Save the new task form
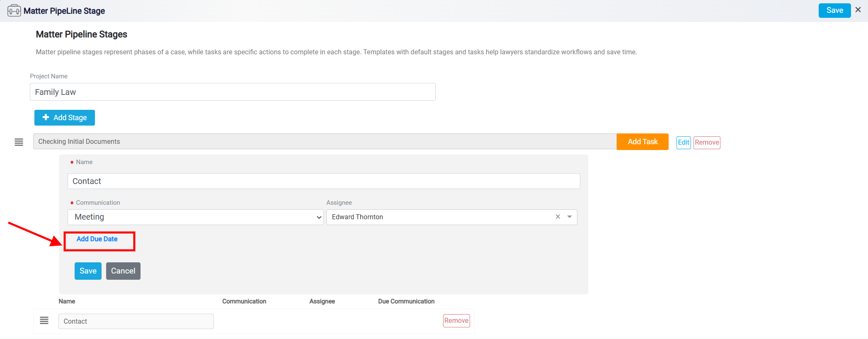868x339 pixels. click(88, 271)
